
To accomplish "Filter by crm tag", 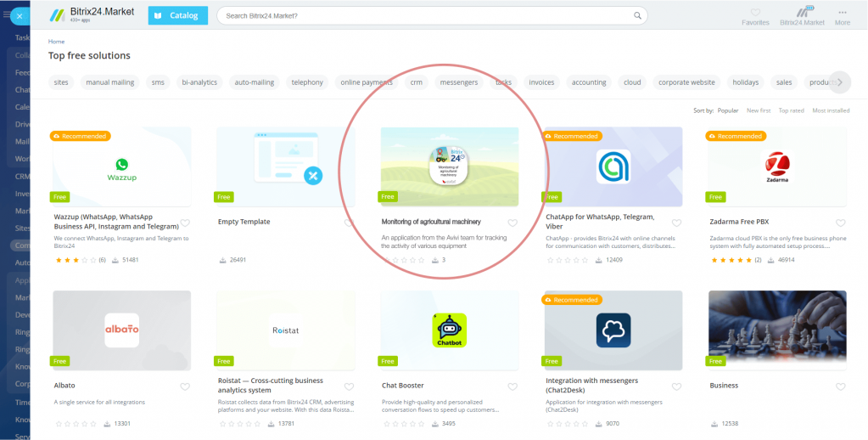I will pyautogui.click(x=417, y=82).
